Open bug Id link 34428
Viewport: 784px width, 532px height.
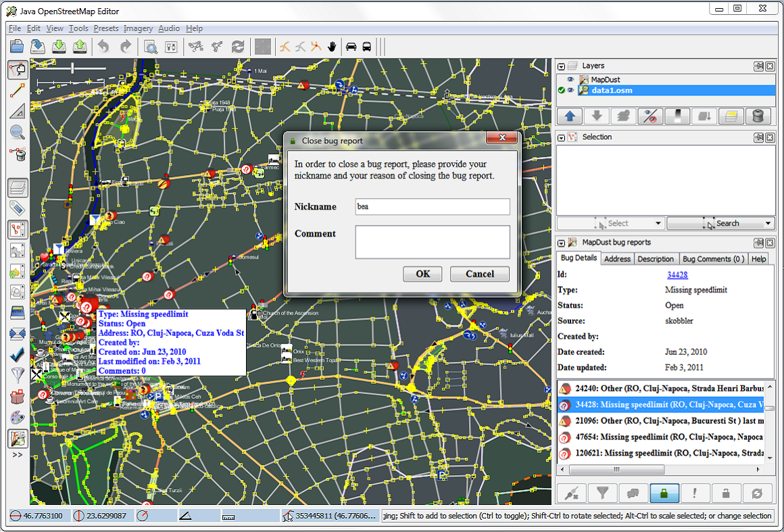tap(677, 275)
